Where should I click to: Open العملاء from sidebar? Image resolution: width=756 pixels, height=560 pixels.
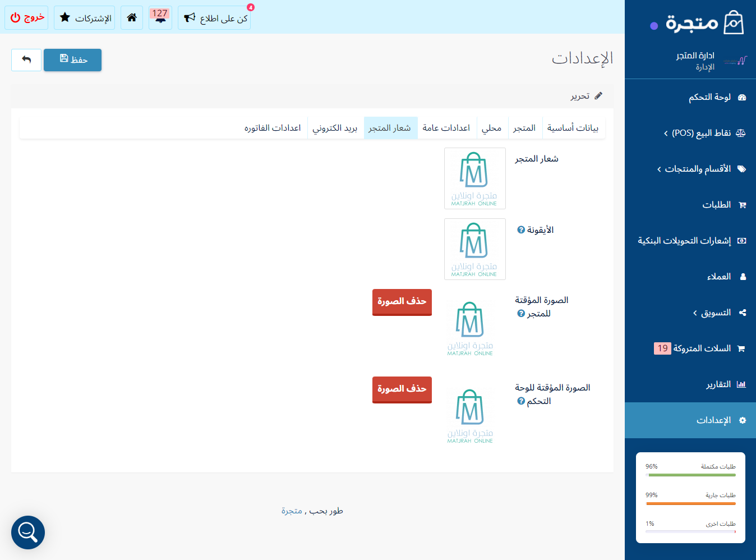point(690,277)
